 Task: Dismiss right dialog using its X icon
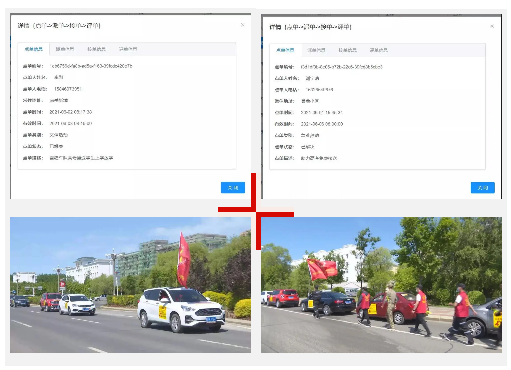click(x=492, y=26)
